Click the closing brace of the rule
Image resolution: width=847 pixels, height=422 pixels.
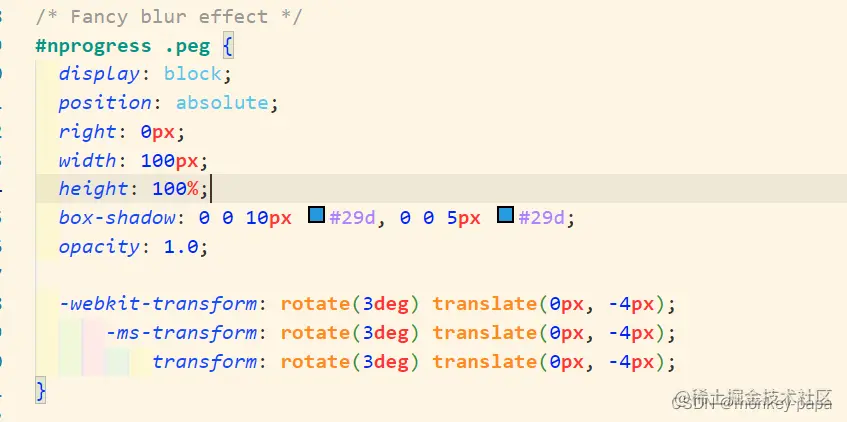tap(41, 391)
